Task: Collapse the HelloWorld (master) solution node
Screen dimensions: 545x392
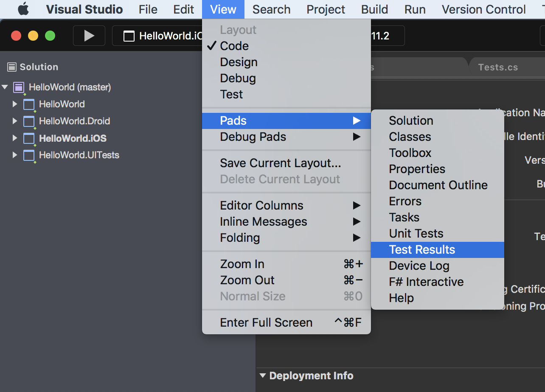Action: click(5, 87)
